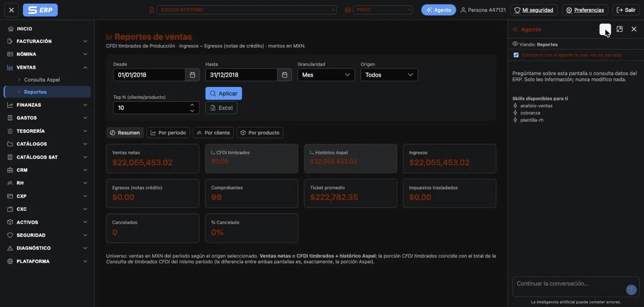Screen dimensions: 644x307
Task: Click the DIAGNÓSTICO warning icon
Action: click(11, 248)
